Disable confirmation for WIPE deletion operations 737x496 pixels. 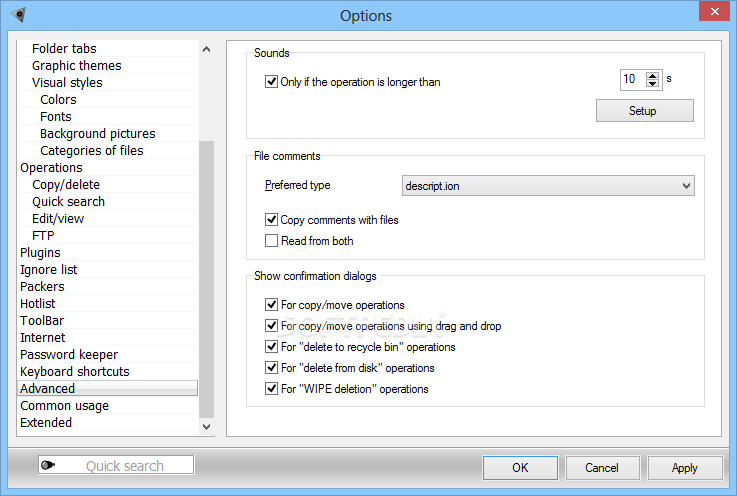click(x=271, y=389)
